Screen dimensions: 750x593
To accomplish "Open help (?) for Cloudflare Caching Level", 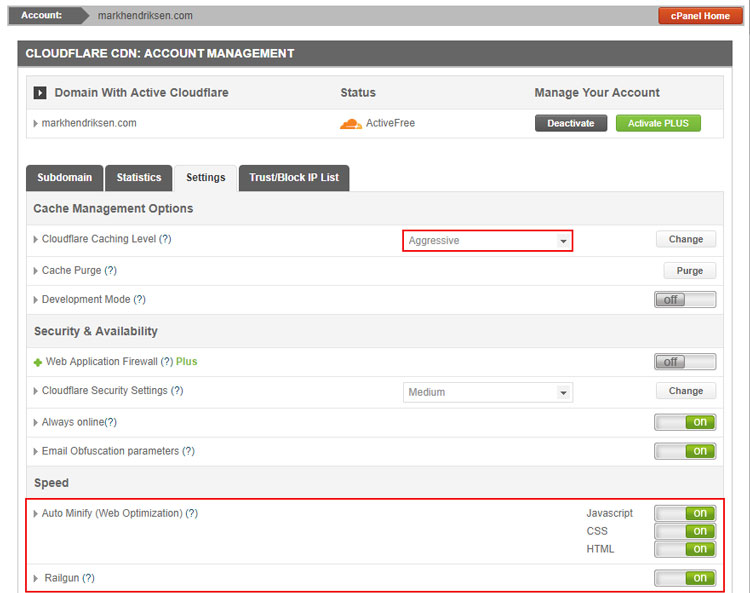I will (165, 239).
